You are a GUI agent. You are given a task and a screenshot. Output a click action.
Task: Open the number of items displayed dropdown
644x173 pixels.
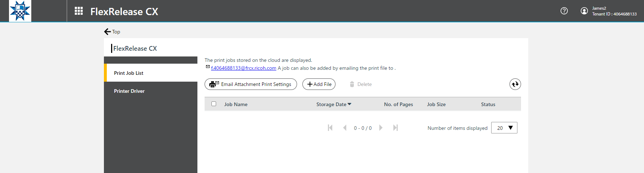pyautogui.click(x=504, y=128)
